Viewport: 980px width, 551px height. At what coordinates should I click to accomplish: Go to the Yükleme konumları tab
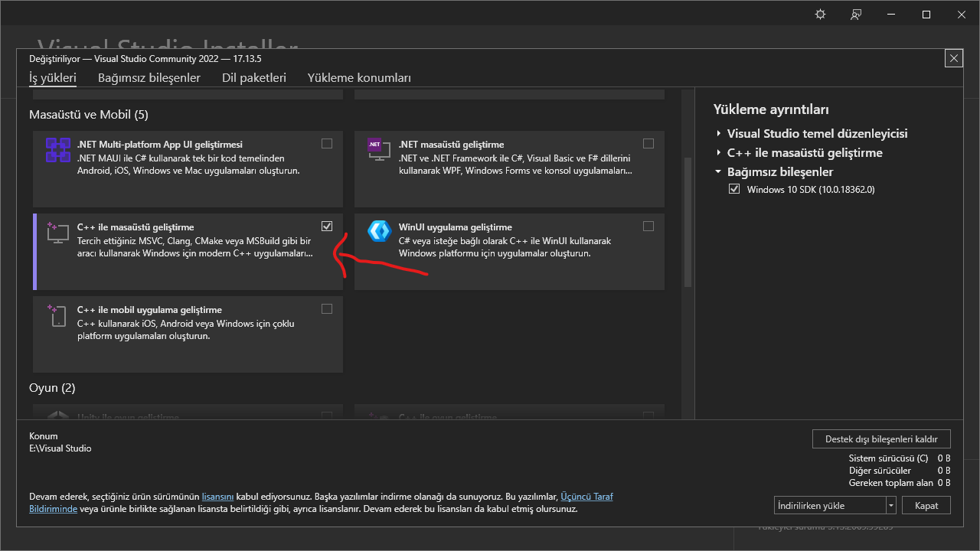point(359,78)
